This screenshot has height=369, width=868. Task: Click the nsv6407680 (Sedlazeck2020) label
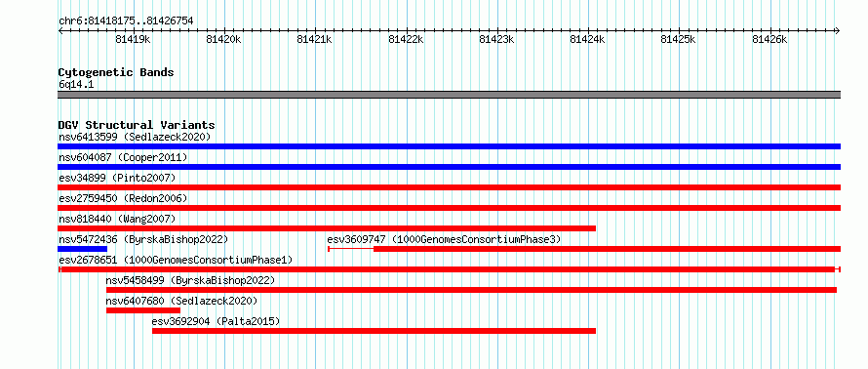[x=181, y=301]
